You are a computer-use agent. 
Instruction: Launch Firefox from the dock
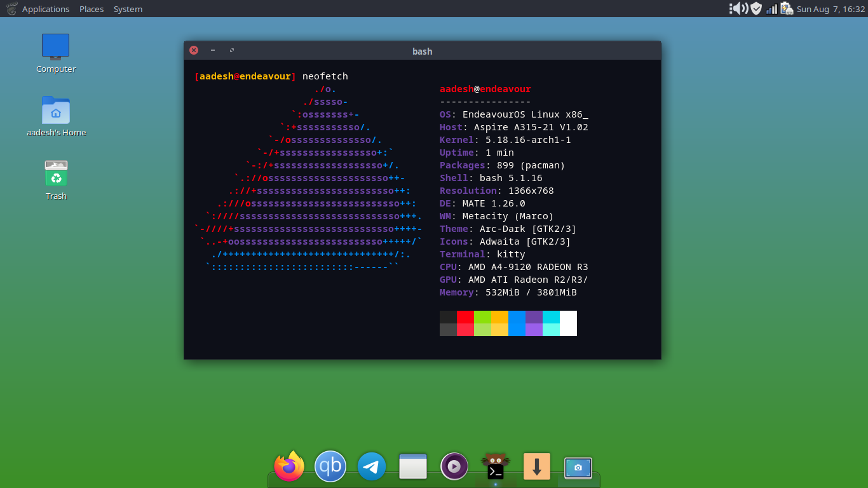(289, 466)
